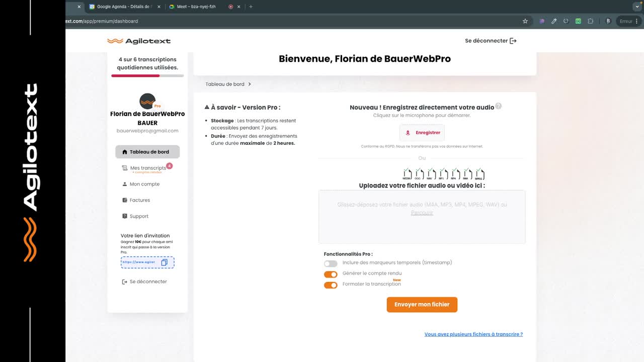Click the WAV file format icon
644x362 pixels.
pos(431,174)
